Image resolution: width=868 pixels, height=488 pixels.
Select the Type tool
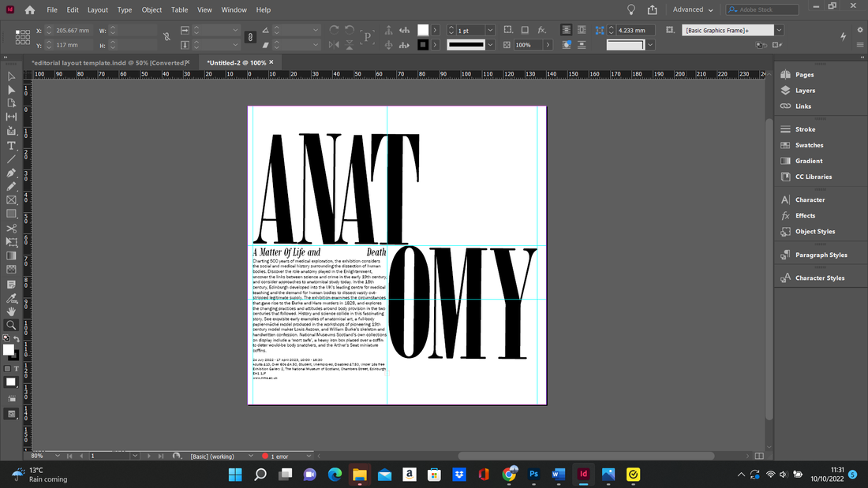pyautogui.click(x=11, y=146)
